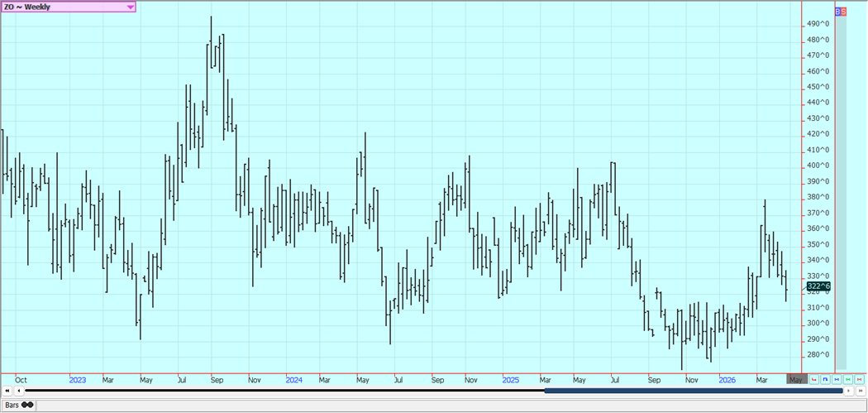Click the 2024 year label on time axis
This screenshot has width=868, height=413.
click(294, 380)
